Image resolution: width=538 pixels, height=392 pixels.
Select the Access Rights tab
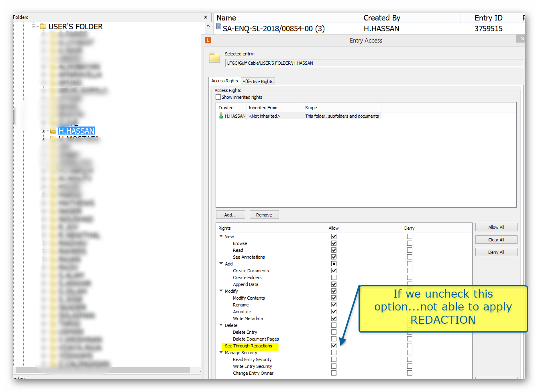pyautogui.click(x=224, y=81)
